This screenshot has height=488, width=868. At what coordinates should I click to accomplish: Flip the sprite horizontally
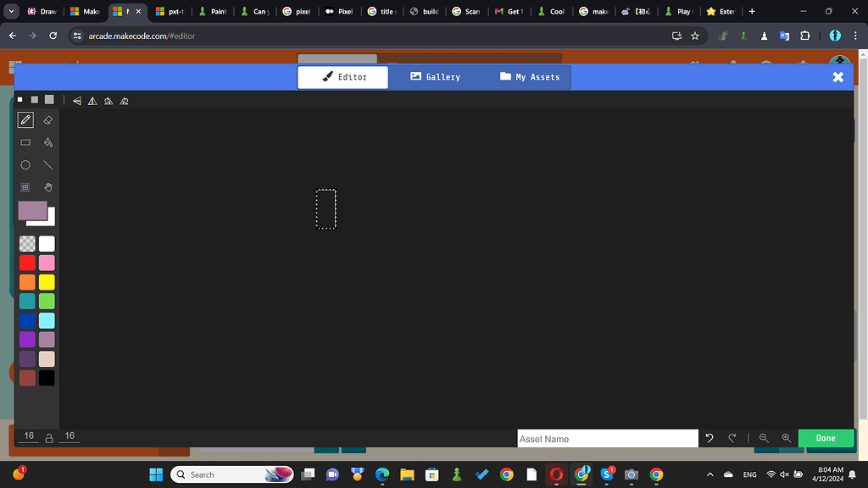[x=76, y=100]
